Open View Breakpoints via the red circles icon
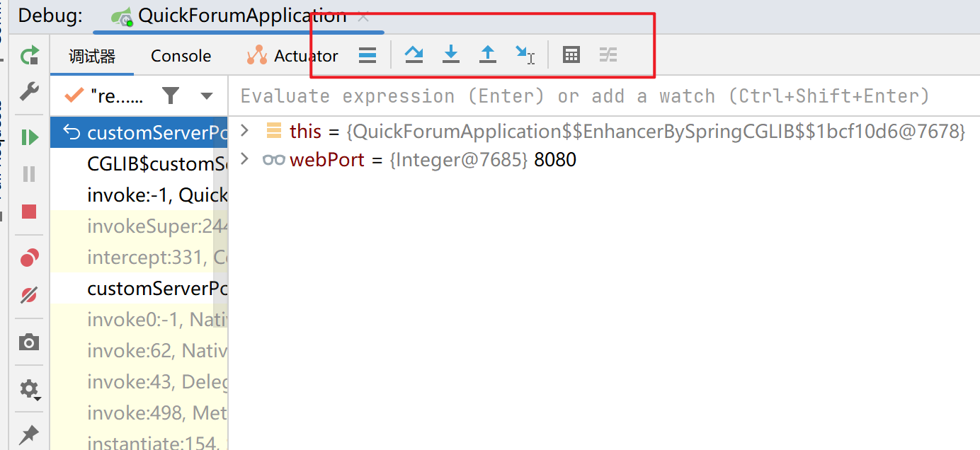This screenshot has height=450, width=980. [x=29, y=258]
